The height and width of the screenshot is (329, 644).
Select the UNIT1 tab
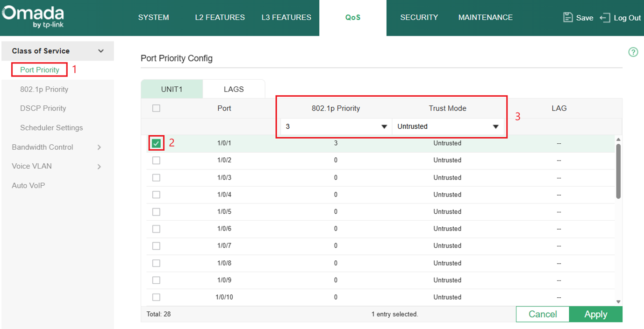pos(172,89)
